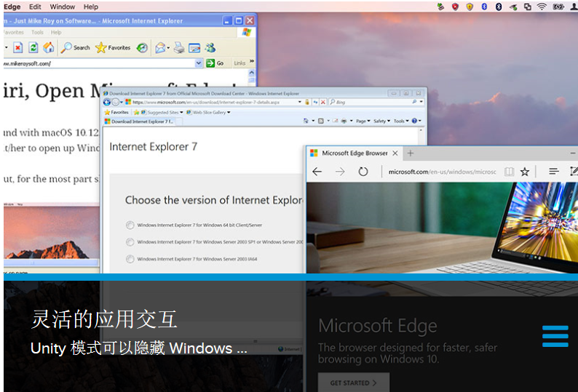Open the Help menu in the macOS menu bar
The width and height of the screenshot is (578, 392).
(91, 7)
